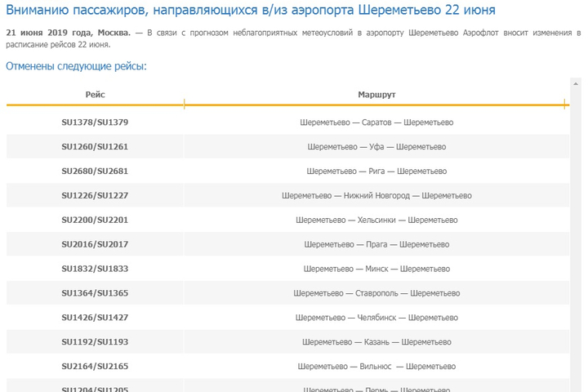The image size is (588, 392).
Task: Click route 'Шереметьево — Прага — Шереметьево'
Action: [376, 244]
